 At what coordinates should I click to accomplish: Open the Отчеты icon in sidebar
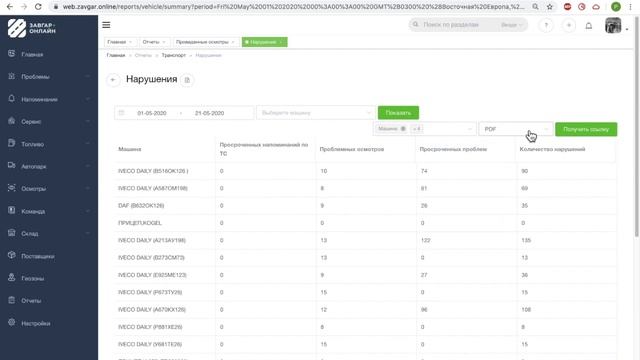[x=11, y=300]
